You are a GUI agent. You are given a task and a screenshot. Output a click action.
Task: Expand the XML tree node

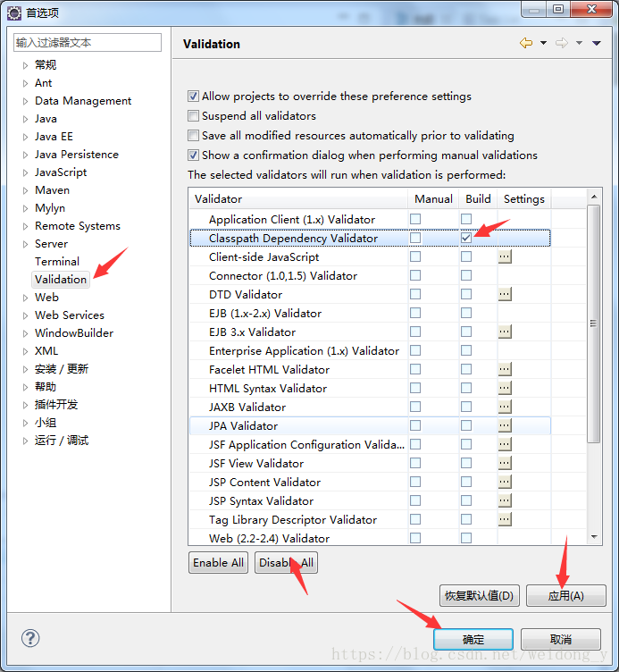coord(25,351)
